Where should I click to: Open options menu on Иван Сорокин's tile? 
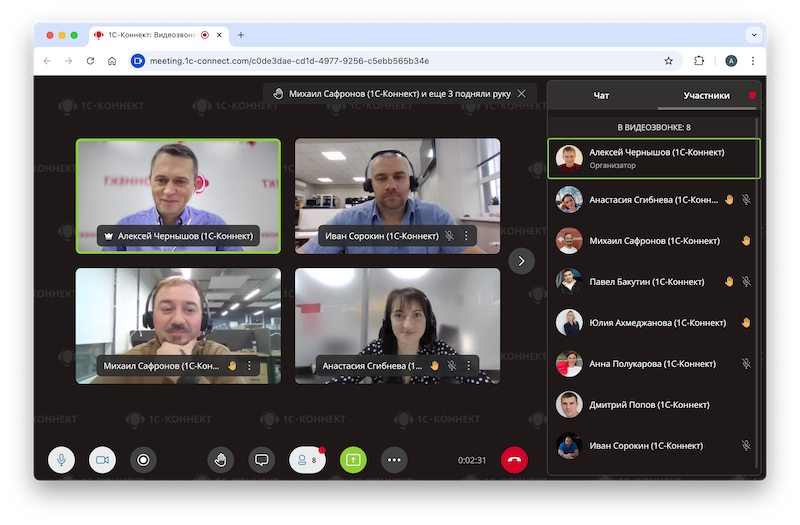[x=466, y=236]
